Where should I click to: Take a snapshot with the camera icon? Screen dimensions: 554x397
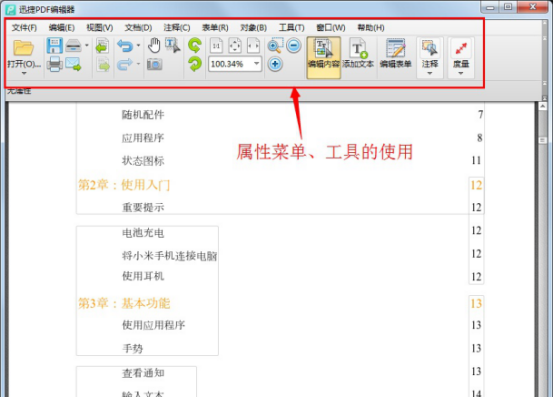coord(155,64)
